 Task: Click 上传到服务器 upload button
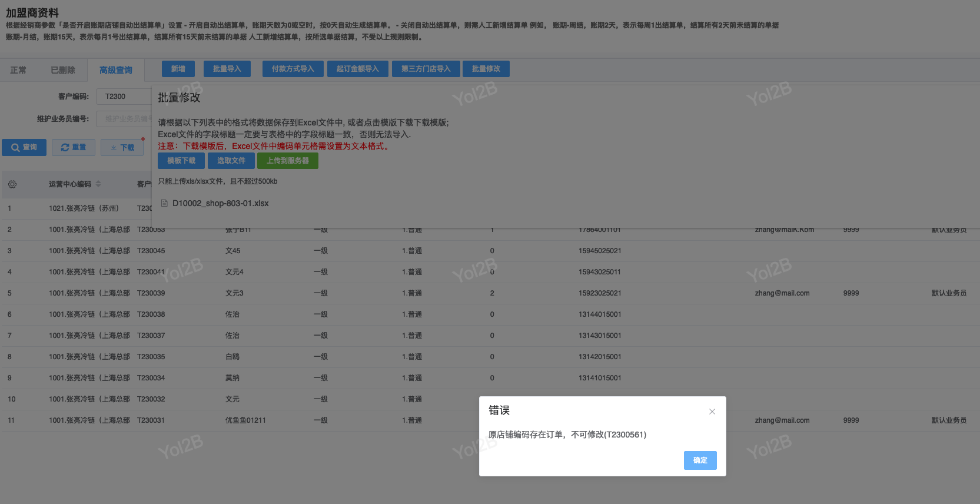(288, 161)
